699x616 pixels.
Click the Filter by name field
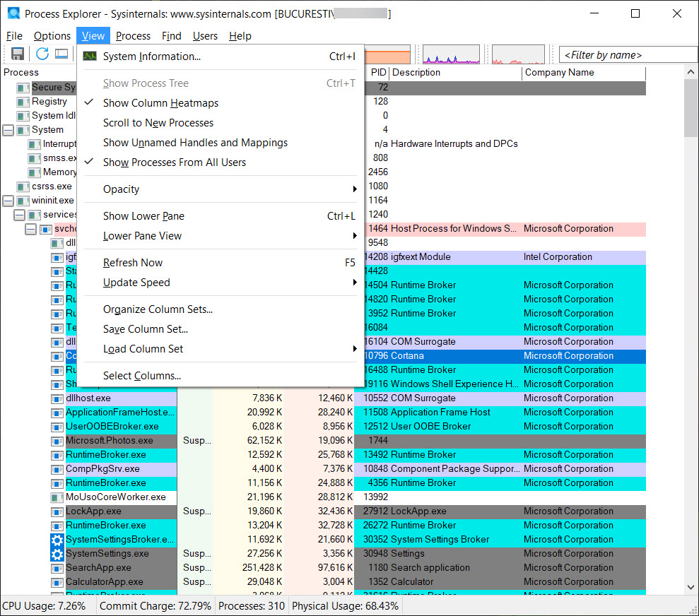click(628, 55)
